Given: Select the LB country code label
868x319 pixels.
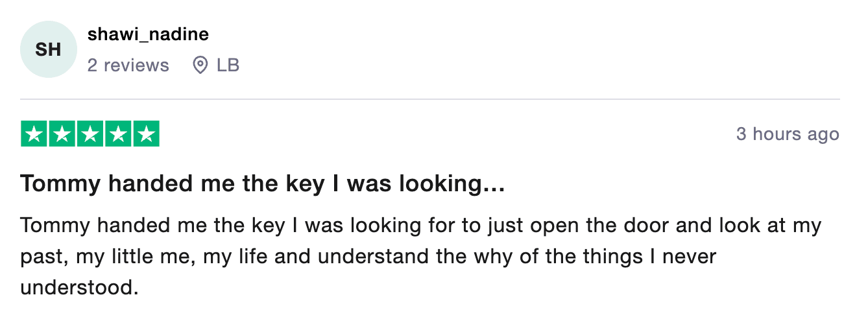Looking at the screenshot, I should coord(228,65).
